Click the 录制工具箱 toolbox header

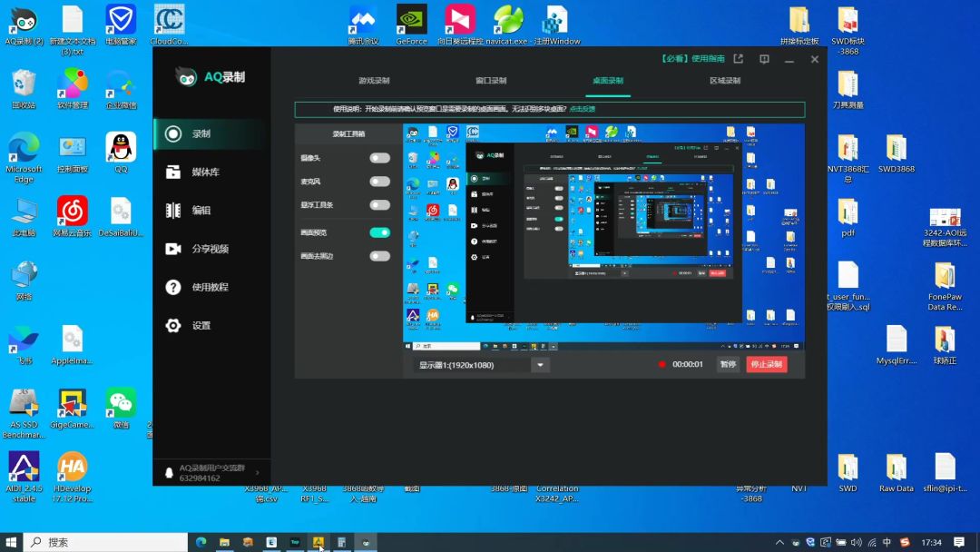[348, 133]
